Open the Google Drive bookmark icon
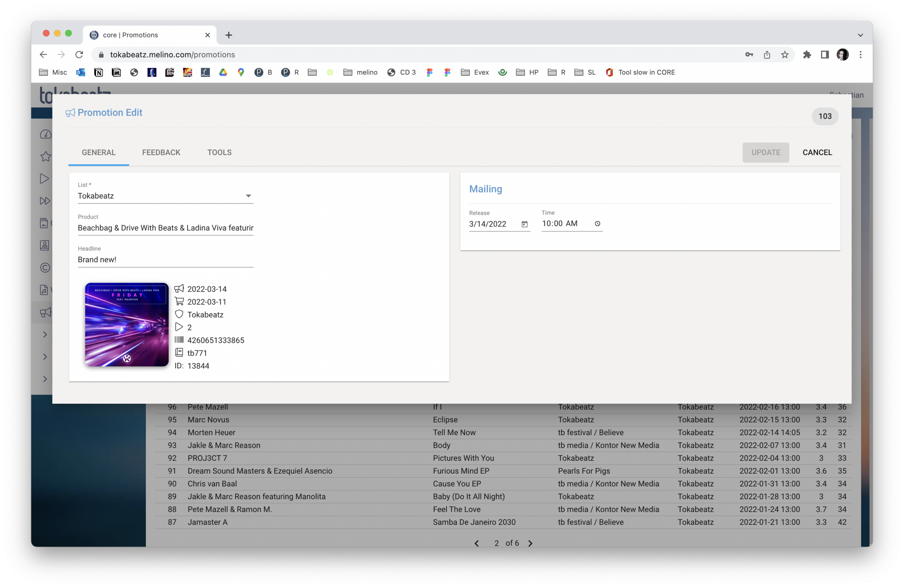This screenshot has height=588, width=904. tap(223, 72)
